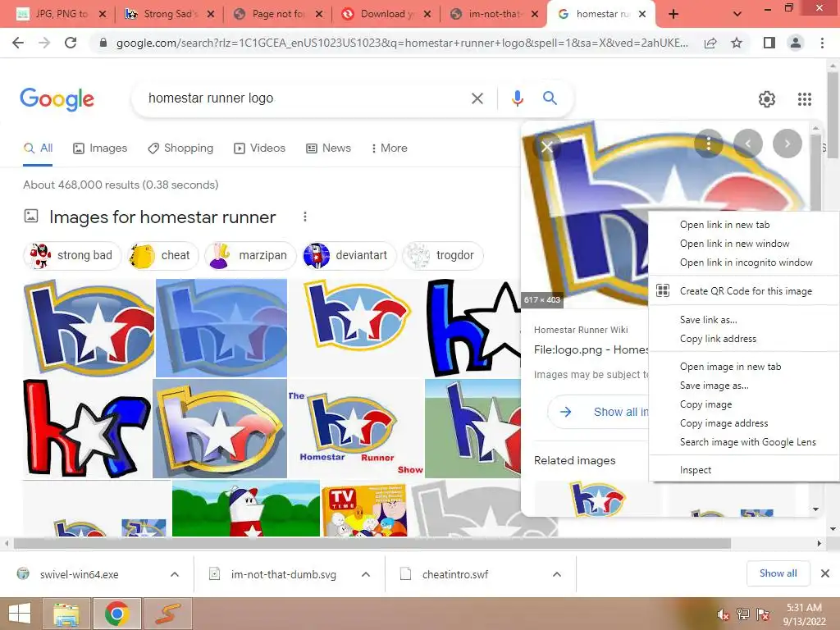Click Chrome icon in the taskbar
Viewport: 840px width, 630px height.
pyautogui.click(x=116, y=614)
